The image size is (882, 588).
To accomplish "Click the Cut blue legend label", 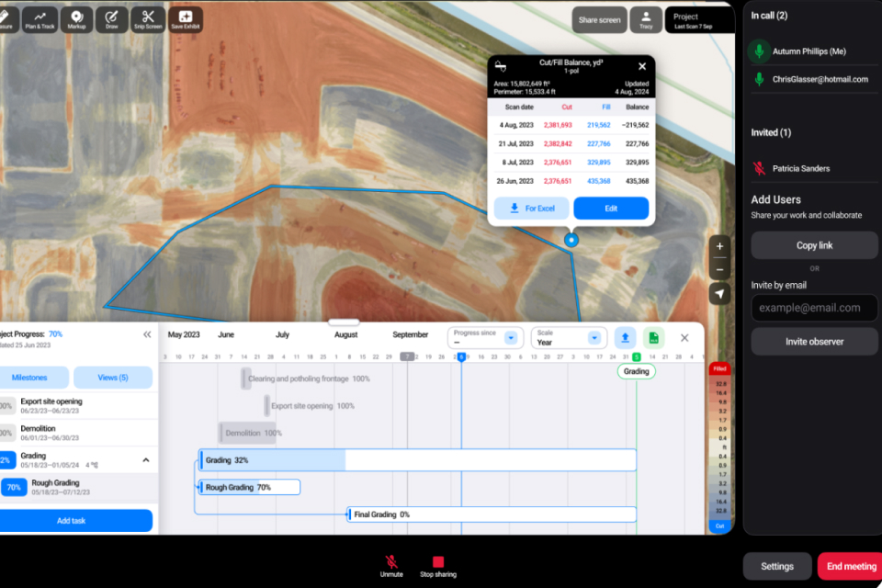I will click(x=720, y=526).
